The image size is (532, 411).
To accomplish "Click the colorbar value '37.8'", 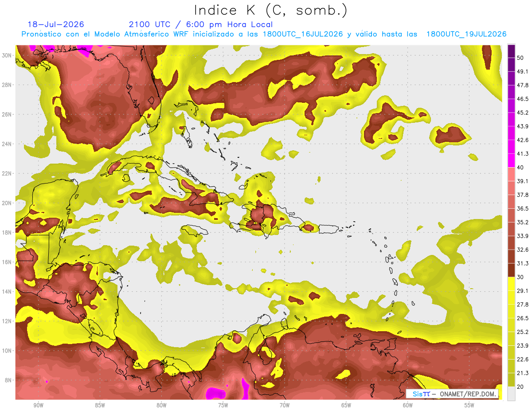I will [x=523, y=195].
